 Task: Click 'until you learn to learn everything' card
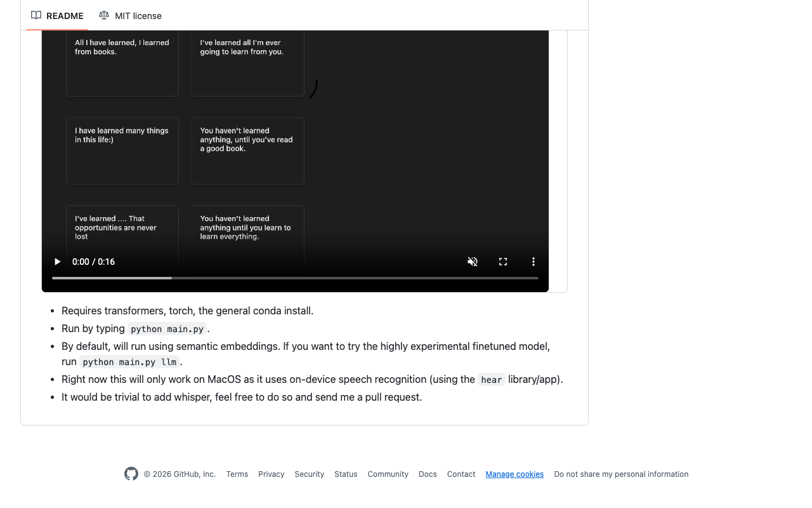point(248,239)
